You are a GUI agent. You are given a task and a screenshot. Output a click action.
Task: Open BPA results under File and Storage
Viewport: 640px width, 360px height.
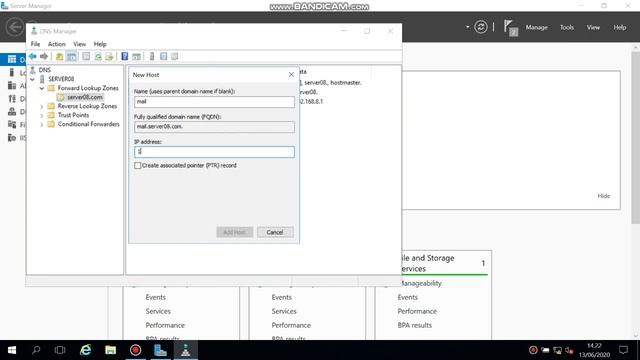(414, 325)
